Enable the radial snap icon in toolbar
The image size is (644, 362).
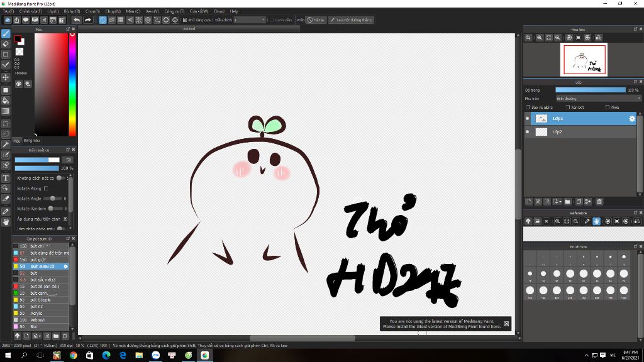coord(139,19)
